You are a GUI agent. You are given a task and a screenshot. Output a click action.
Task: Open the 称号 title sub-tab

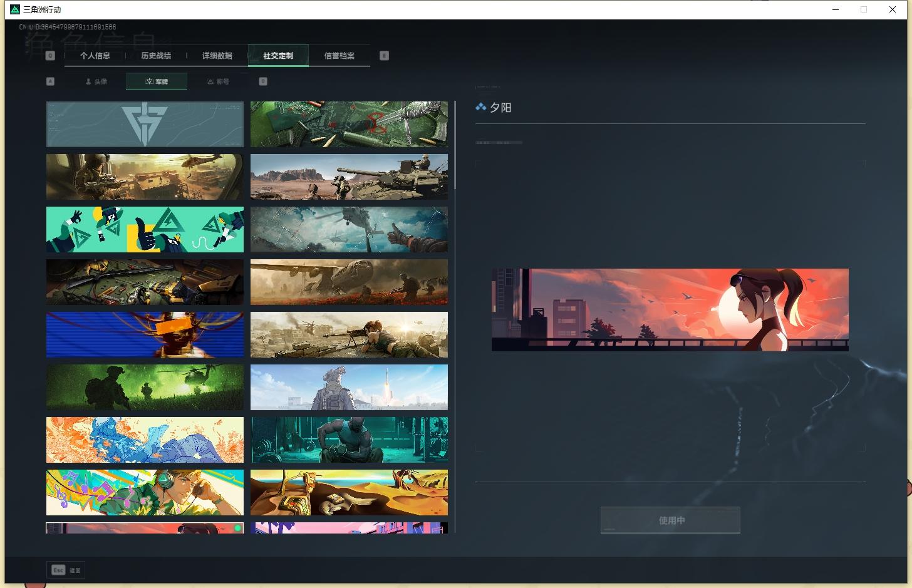(218, 81)
